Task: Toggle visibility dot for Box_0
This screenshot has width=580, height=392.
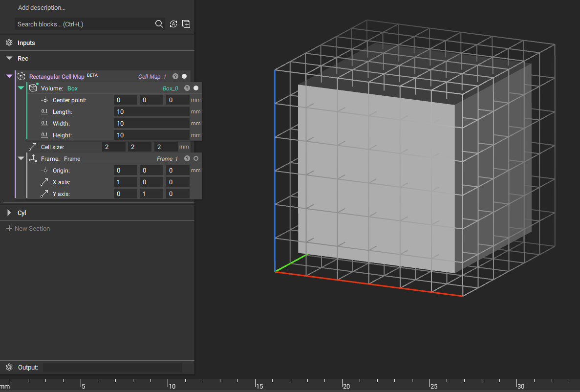Action: 196,88
